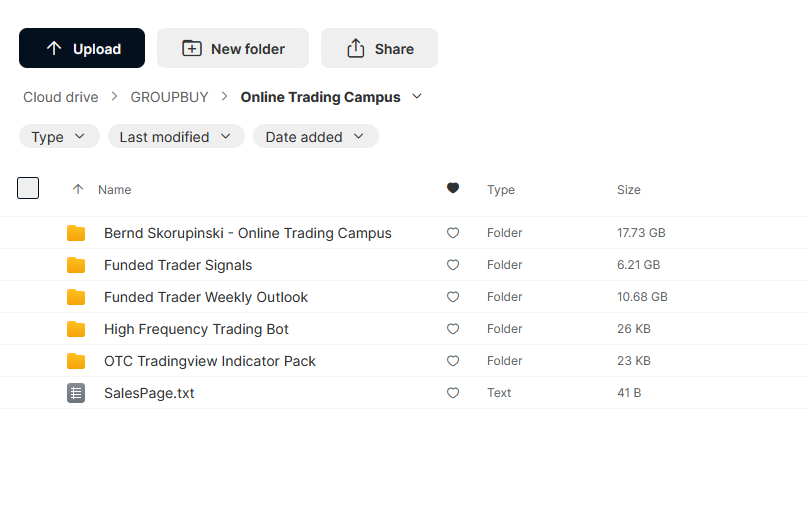Screen dimensions: 808x508
Task: Click the Upload arrow icon
Action: tap(54, 48)
